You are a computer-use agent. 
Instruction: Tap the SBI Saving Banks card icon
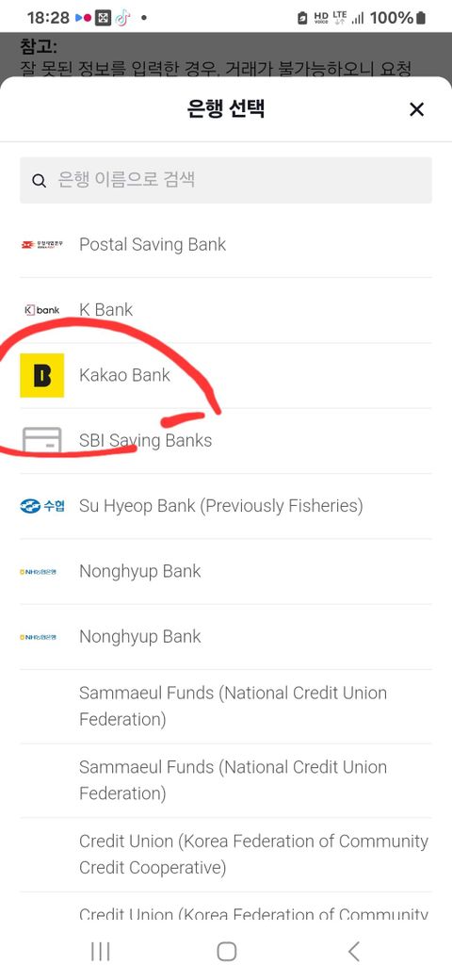tap(41, 440)
